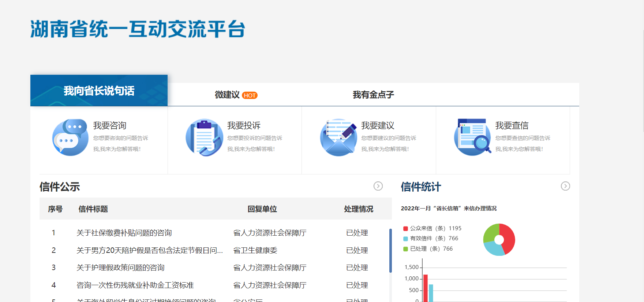The width and height of the screenshot is (644, 302).
Task: Click 省人力资源社会保障厅 in row 4
Action: tap(270, 285)
